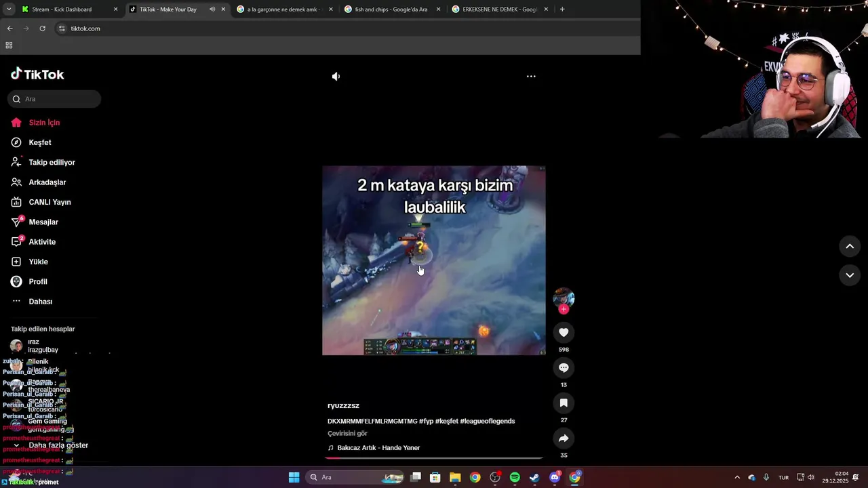
Task: Open the Windows Start menu
Action: point(294,477)
